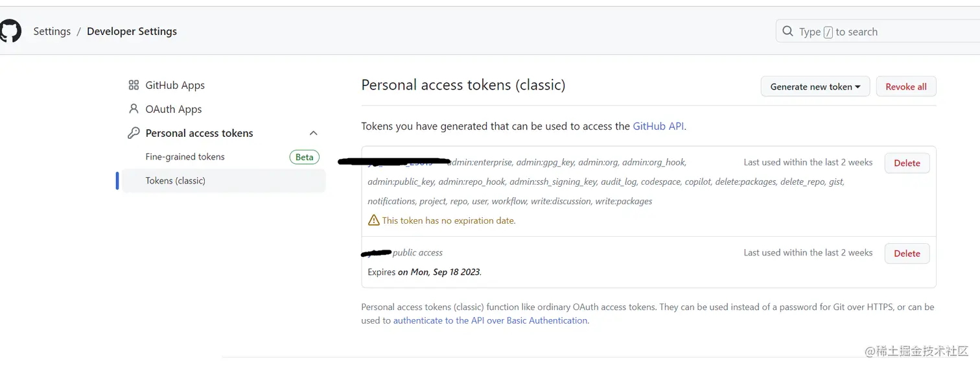Click the OAuth Apps person icon
980x369 pixels.
pos(134,109)
